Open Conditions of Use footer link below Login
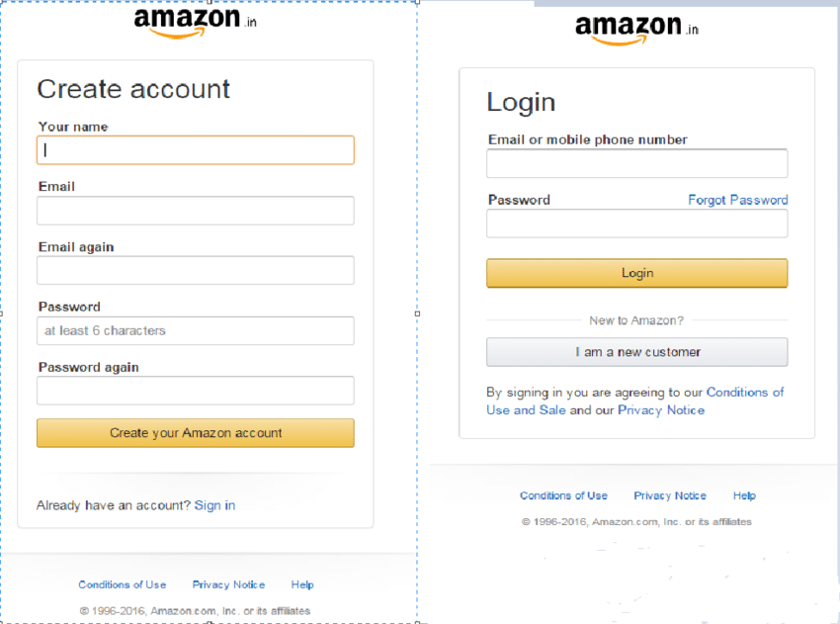Screen dimensions: 840x624 click(x=563, y=495)
